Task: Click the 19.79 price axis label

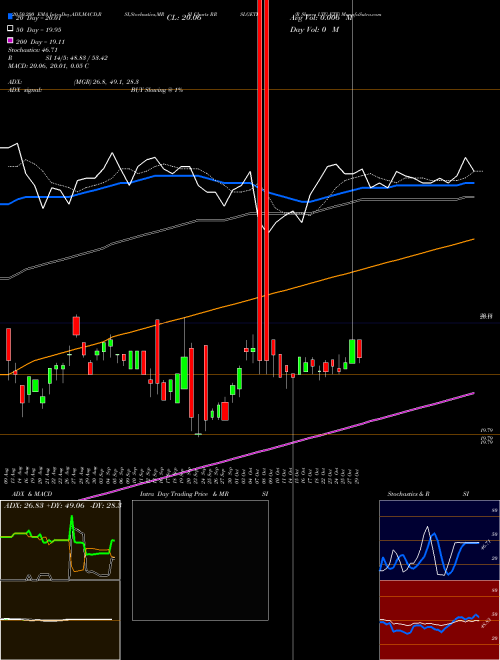Action: [486, 431]
